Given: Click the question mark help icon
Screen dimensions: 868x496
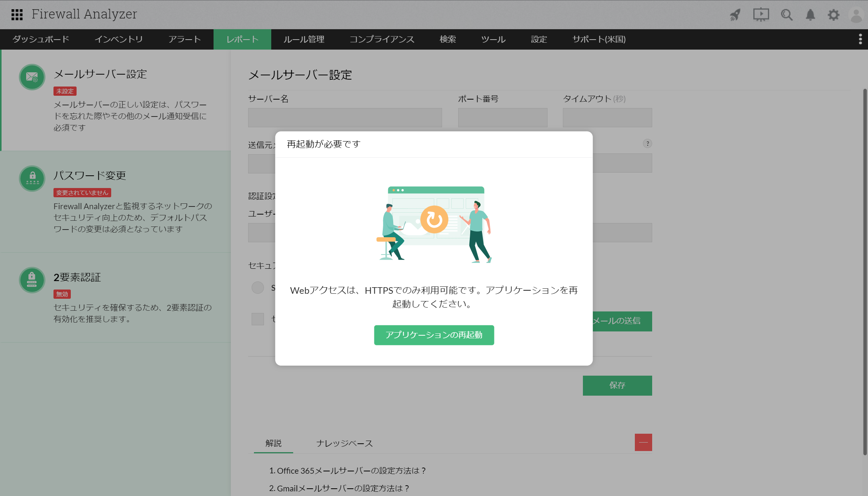Looking at the screenshot, I should [x=648, y=143].
